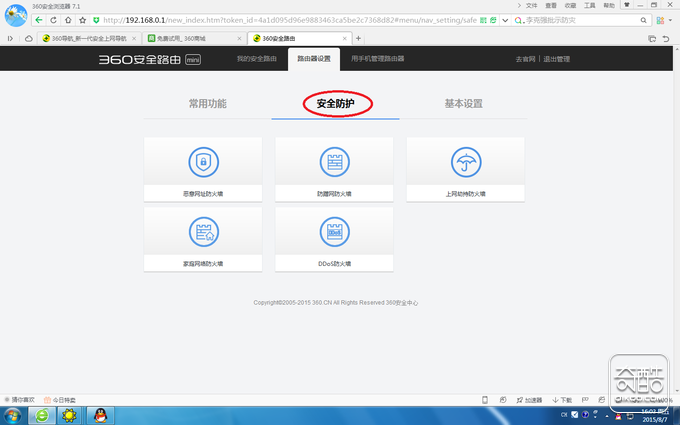Open the hijack firewall (上网劫持防火墙) umbrella icon
Image resolution: width=680 pixels, height=425 pixels.
click(466, 162)
